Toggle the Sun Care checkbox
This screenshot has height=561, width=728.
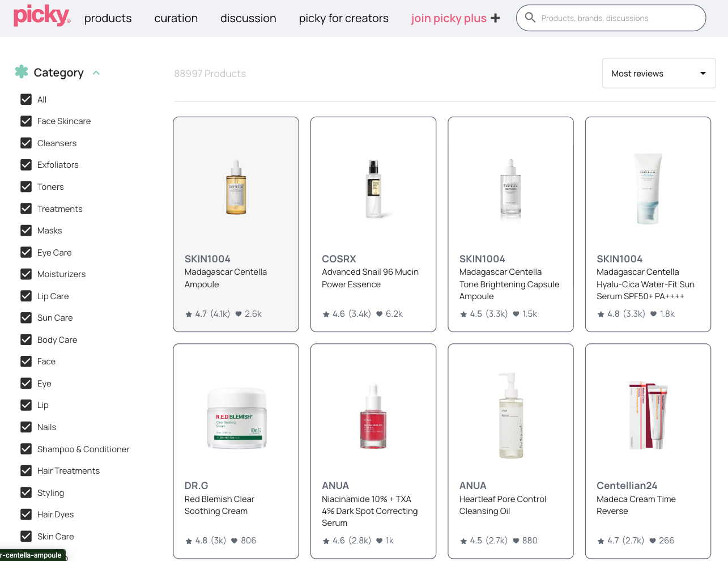26,317
